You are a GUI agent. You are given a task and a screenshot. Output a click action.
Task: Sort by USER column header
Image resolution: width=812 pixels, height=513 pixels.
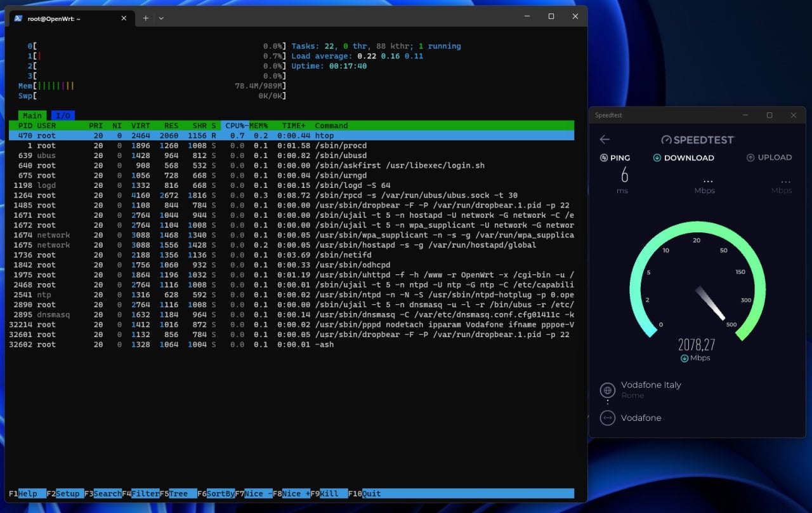point(46,126)
